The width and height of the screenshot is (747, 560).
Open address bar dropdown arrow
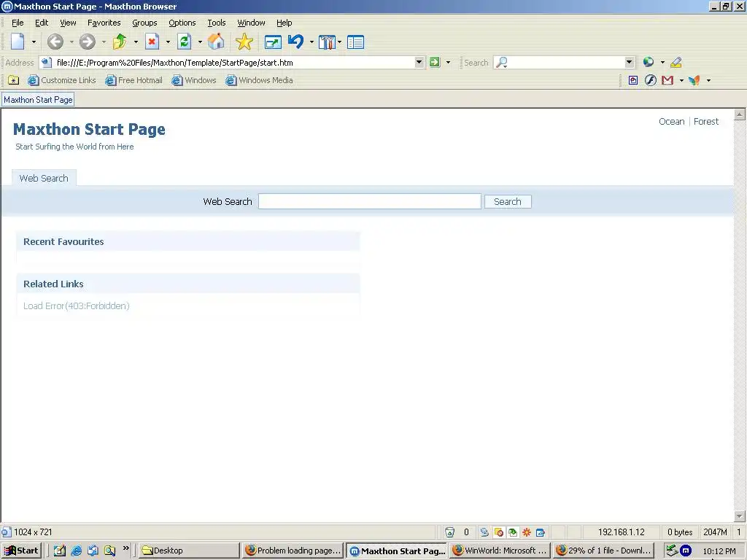coord(419,62)
